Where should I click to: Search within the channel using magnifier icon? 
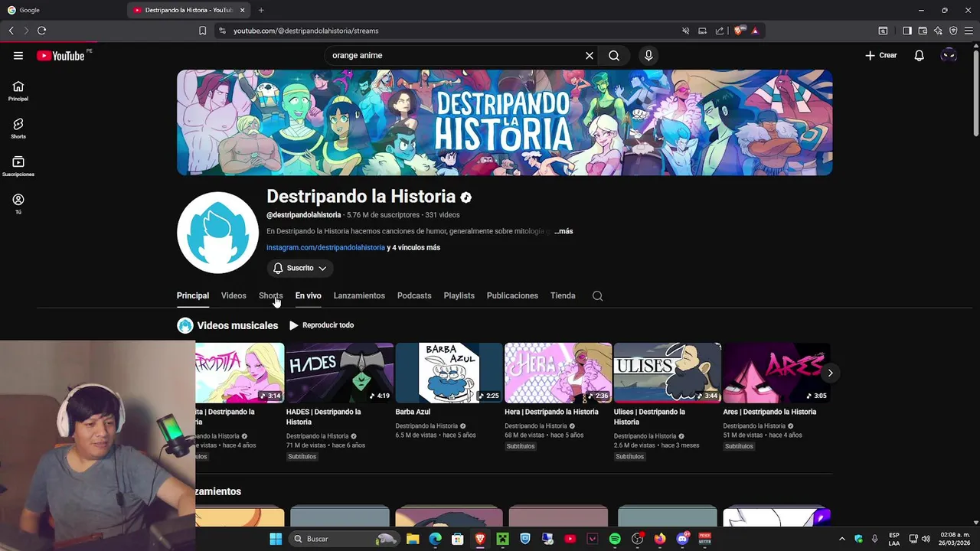pyautogui.click(x=598, y=296)
